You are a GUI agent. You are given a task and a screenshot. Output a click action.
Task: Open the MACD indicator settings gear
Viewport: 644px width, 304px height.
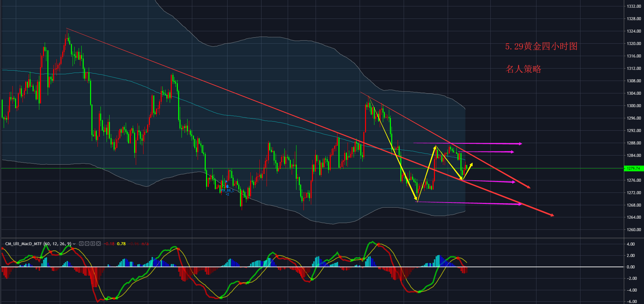click(87, 244)
